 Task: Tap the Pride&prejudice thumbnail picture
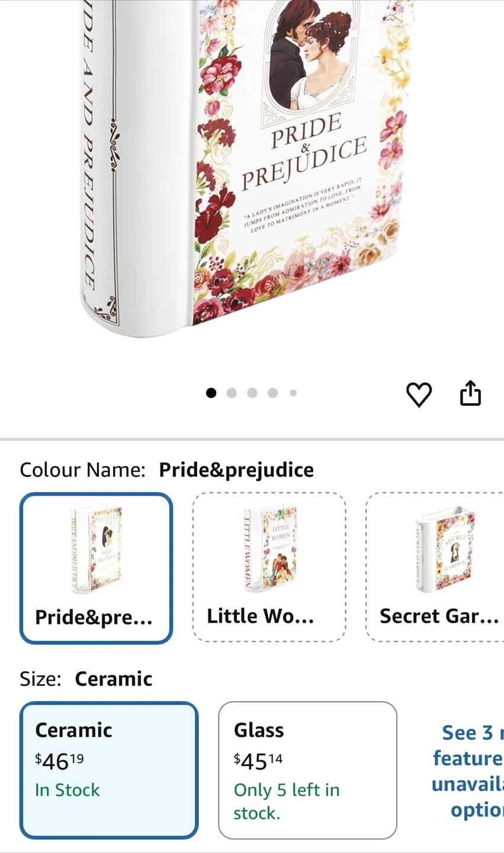click(x=96, y=549)
